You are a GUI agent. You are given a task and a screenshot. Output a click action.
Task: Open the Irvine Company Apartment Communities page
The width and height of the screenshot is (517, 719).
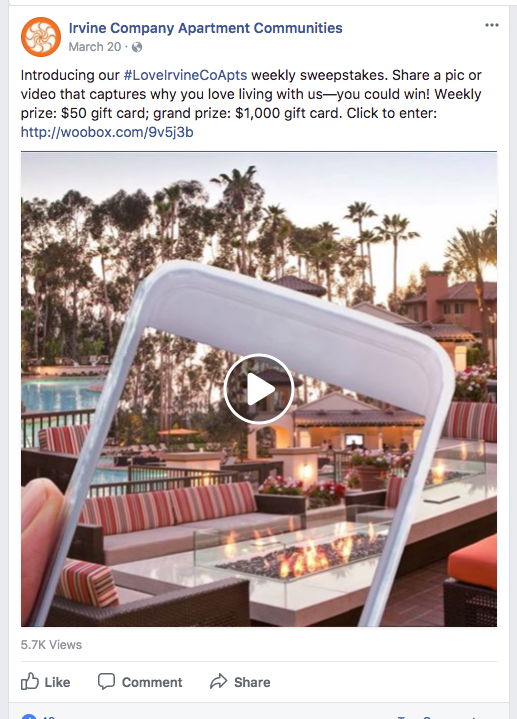206,28
